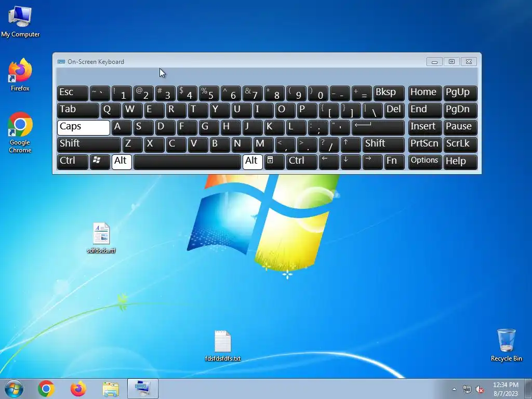The height and width of the screenshot is (399, 532).
Task: Minimize the On-Screen Keyboard window
Action: pos(434,62)
